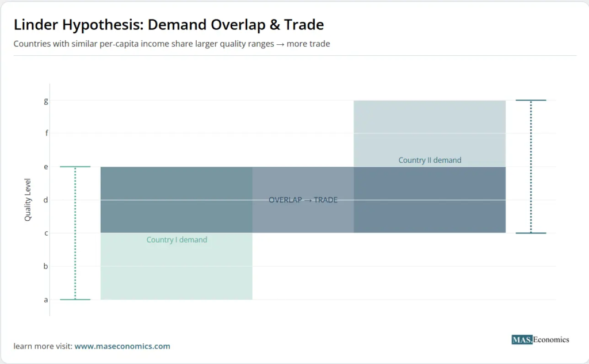The height and width of the screenshot is (364, 589).
Task: Click the 'Quality Level' axis title
Action: [x=28, y=200]
